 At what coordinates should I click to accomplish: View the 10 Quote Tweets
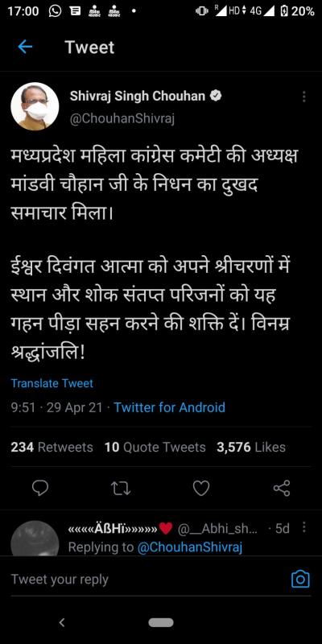coord(155,447)
